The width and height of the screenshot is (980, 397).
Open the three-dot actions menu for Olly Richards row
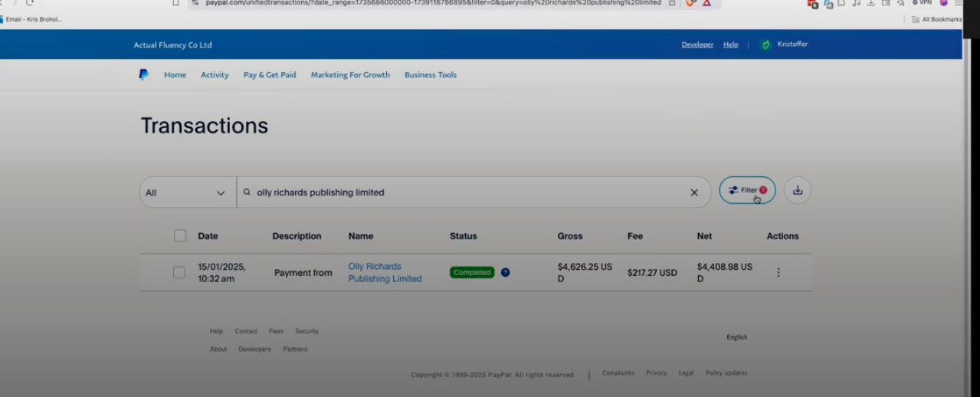click(x=778, y=272)
